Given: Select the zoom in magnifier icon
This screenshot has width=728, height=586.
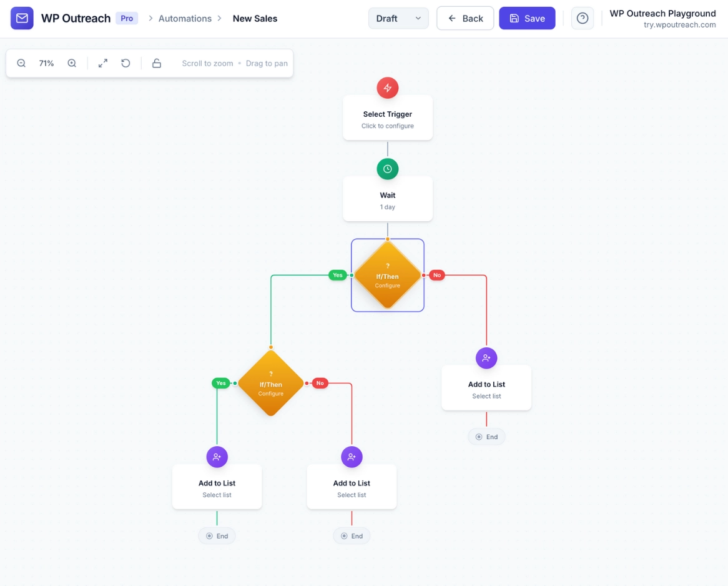Looking at the screenshot, I should (x=71, y=63).
